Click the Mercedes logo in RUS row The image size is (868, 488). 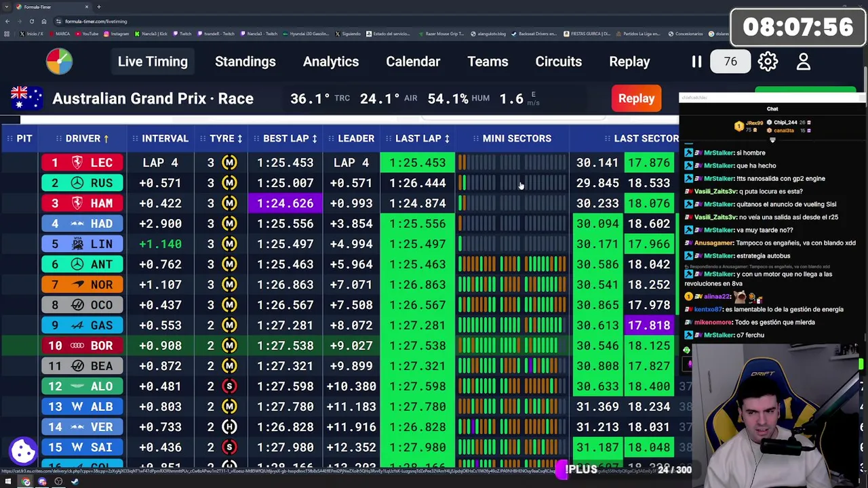point(77,183)
